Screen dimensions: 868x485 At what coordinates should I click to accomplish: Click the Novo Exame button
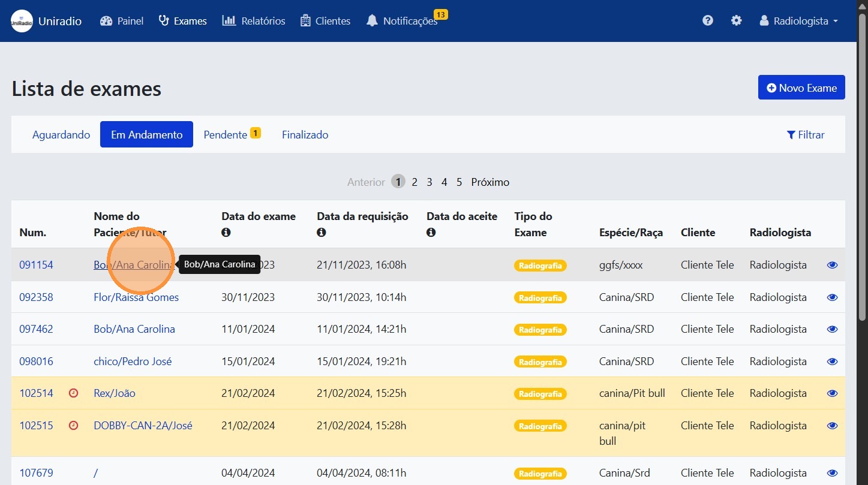(x=801, y=88)
